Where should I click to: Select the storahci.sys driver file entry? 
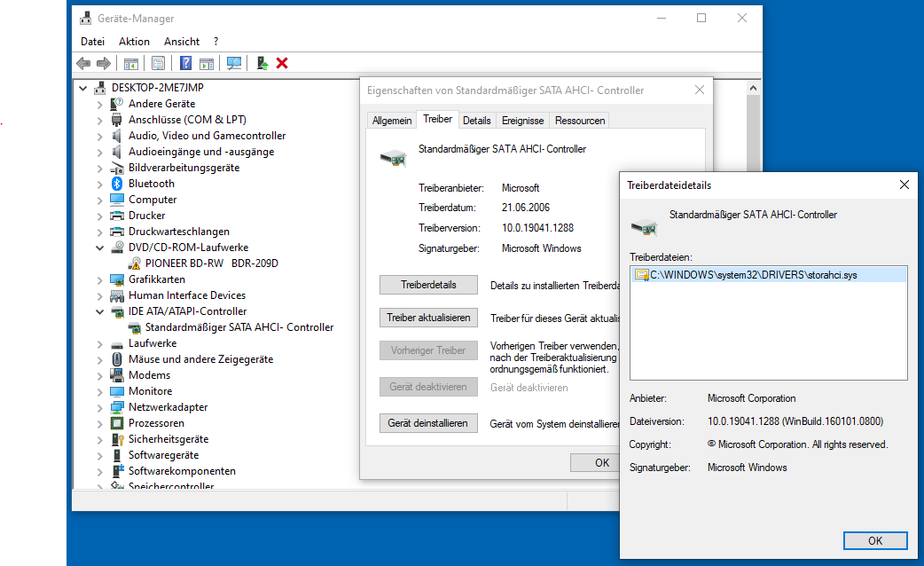coord(769,275)
